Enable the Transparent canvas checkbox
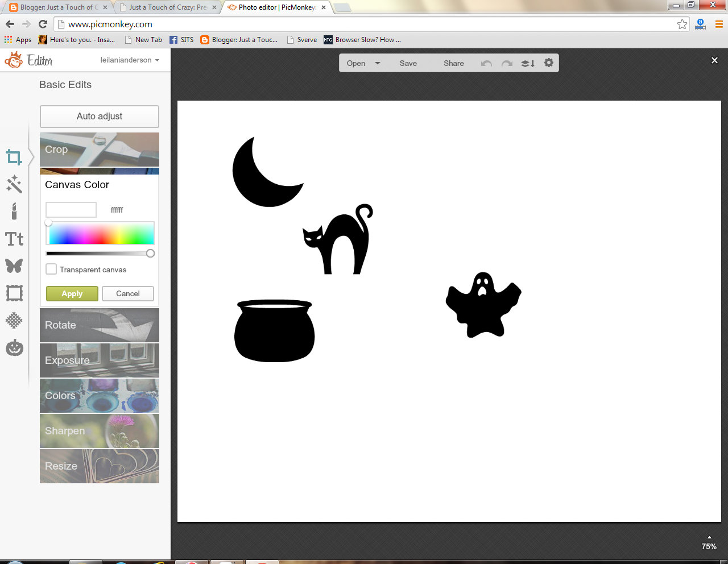 (x=51, y=269)
